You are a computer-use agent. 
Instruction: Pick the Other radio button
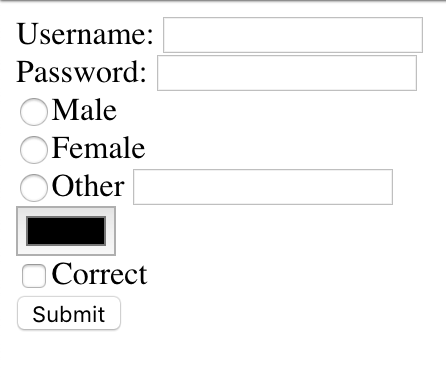click(x=34, y=188)
